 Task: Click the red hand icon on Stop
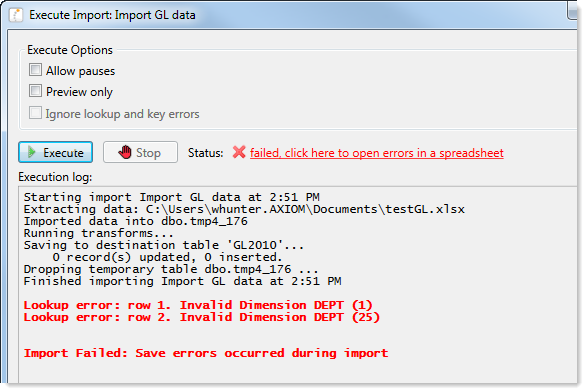coord(125,152)
